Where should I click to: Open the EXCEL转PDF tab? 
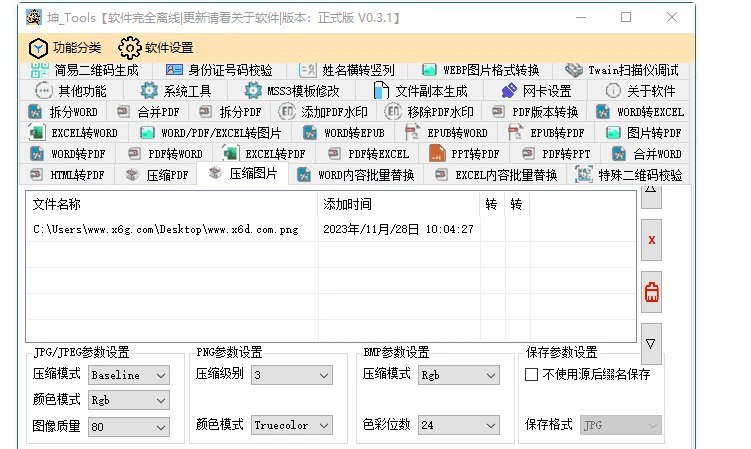265,154
